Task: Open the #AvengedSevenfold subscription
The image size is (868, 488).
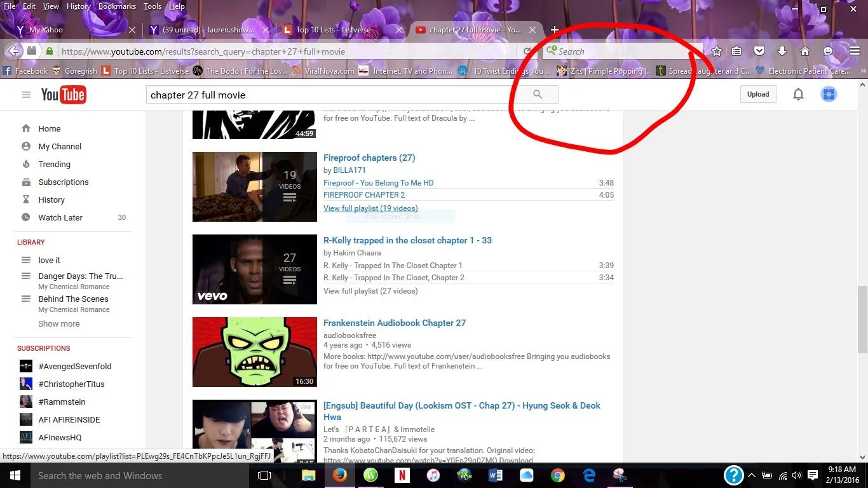Action: pyautogui.click(x=75, y=366)
